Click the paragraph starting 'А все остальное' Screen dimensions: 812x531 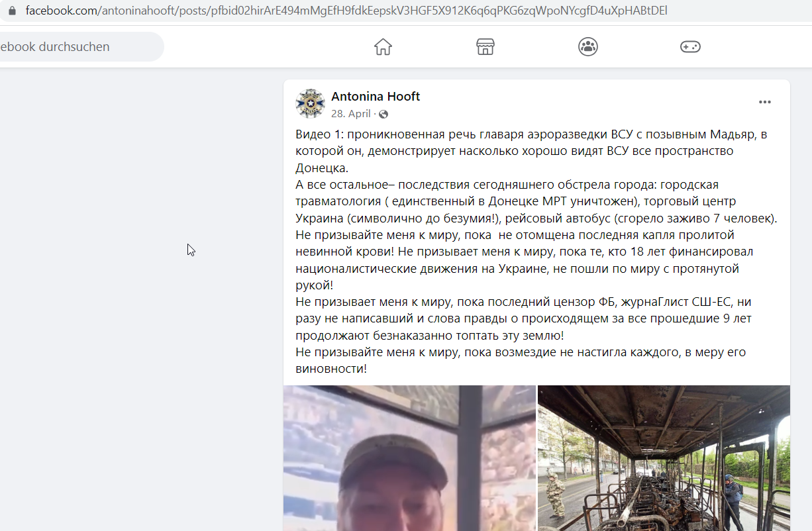point(536,201)
